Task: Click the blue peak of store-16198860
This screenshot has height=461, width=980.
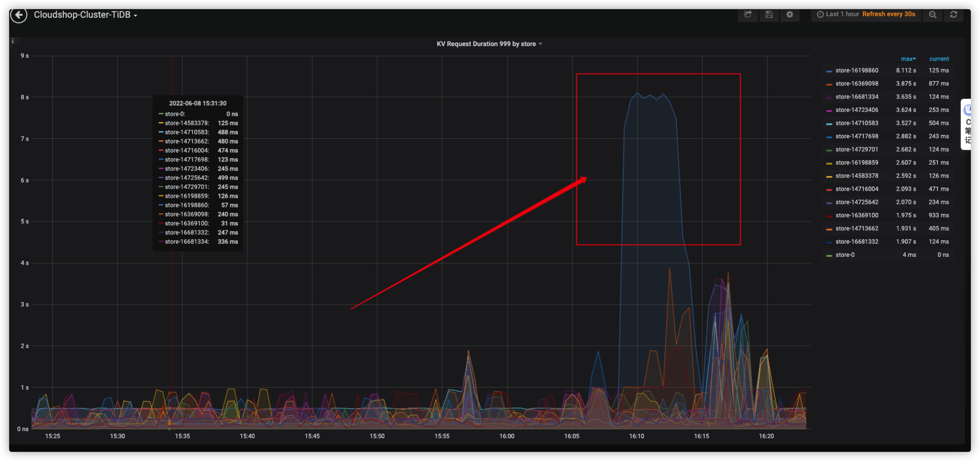Action: click(637, 93)
